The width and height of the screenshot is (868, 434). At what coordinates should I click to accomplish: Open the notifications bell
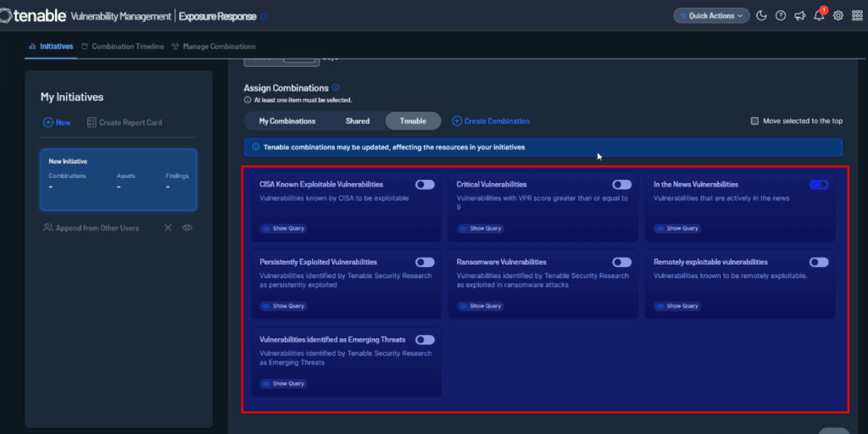[819, 16]
